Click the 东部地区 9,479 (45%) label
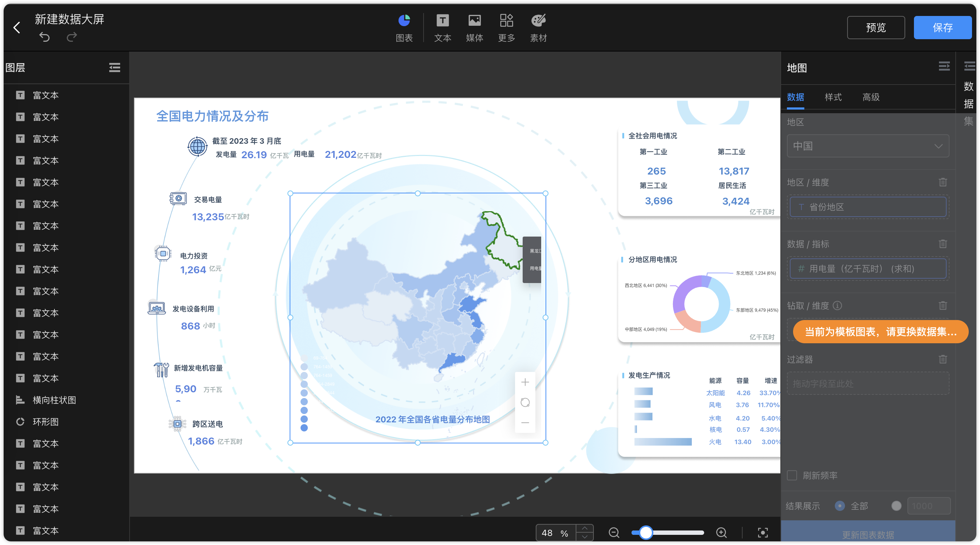Viewport: 980px width, 545px height. pos(757,310)
